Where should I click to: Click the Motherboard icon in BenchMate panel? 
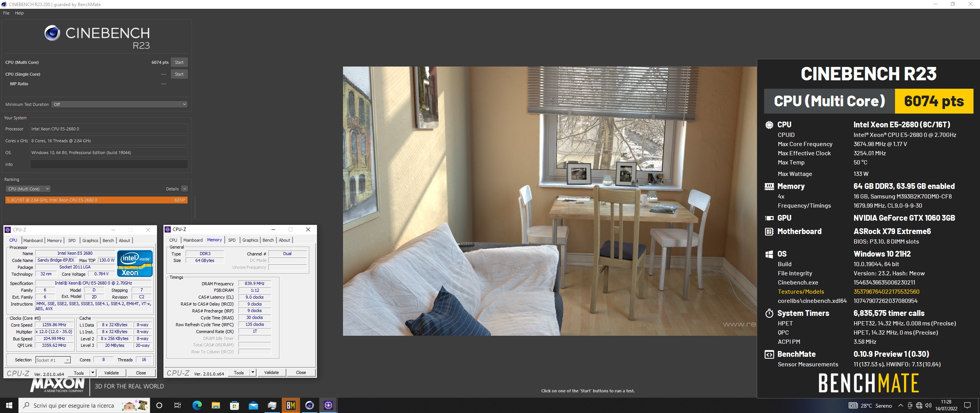769,231
